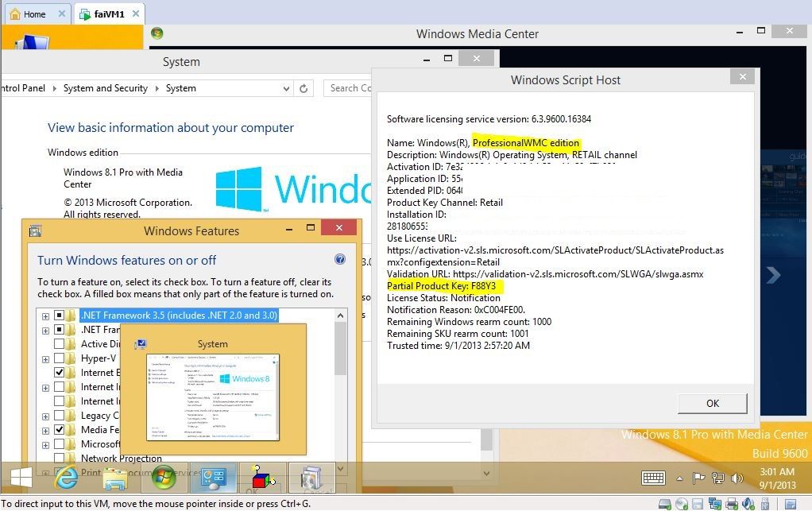Expand the Legacy C tree node
Viewport: 812px width, 511px height.
[x=45, y=416]
